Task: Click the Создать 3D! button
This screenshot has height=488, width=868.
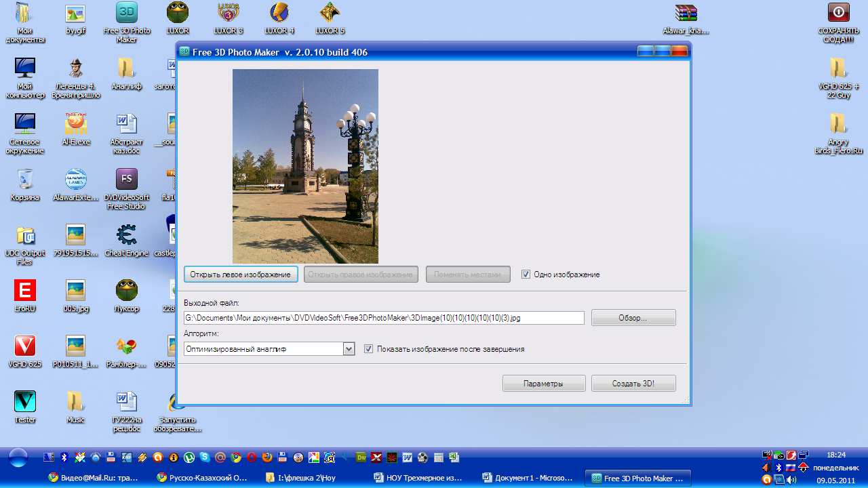Action: tap(633, 384)
